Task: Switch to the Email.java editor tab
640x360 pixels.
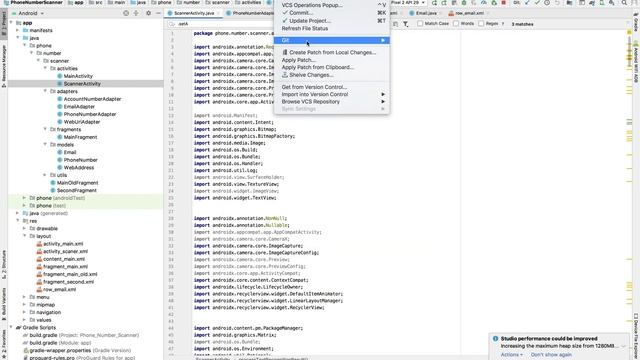Action: (x=426, y=13)
